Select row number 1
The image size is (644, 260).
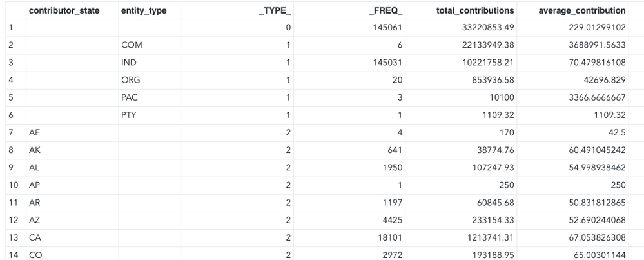pyautogui.click(x=12, y=28)
